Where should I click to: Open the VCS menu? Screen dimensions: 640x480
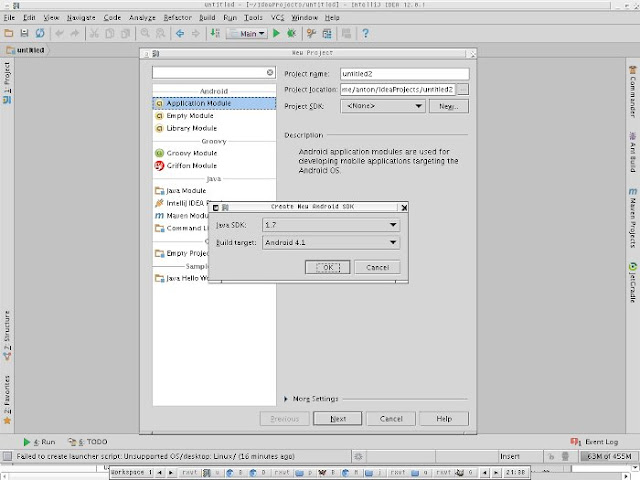pyautogui.click(x=277, y=18)
